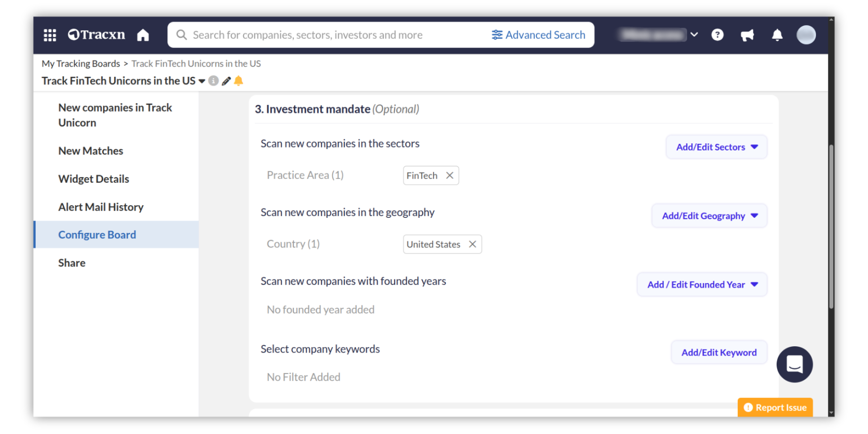This screenshot has height=434, width=868.
Task: Open the apps grid menu icon
Action: (50, 35)
